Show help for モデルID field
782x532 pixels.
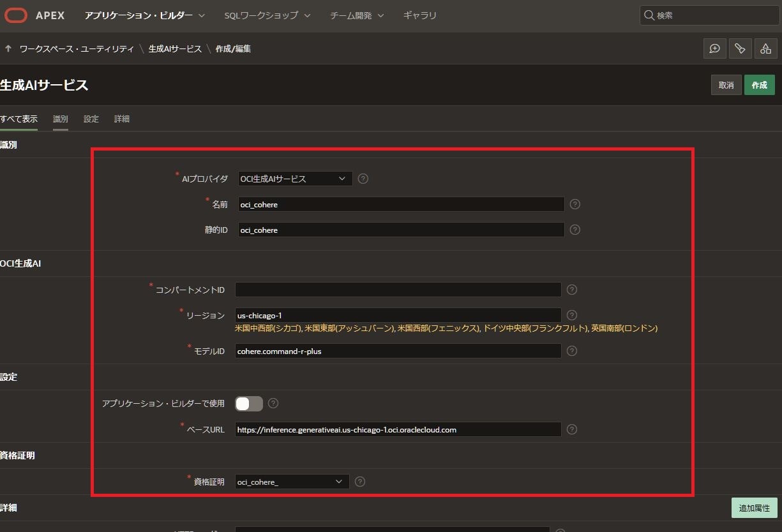572,351
